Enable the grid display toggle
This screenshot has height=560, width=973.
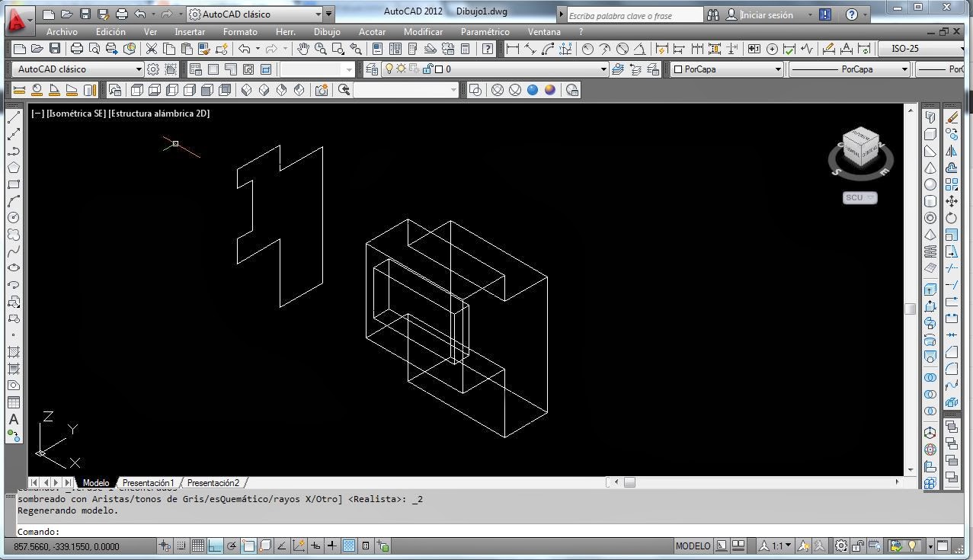(x=198, y=546)
